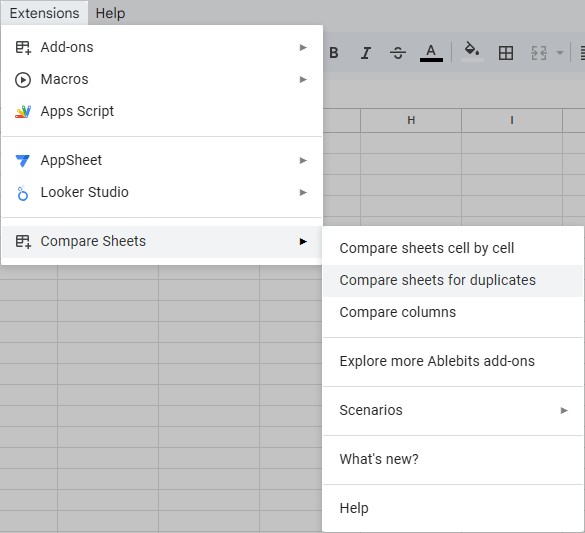Open the Looker Studio submenu

tap(162, 192)
